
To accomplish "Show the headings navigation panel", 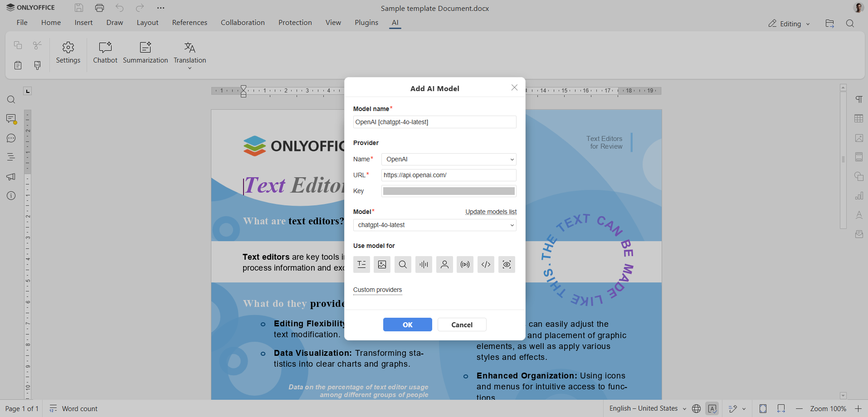I will coord(11,157).
